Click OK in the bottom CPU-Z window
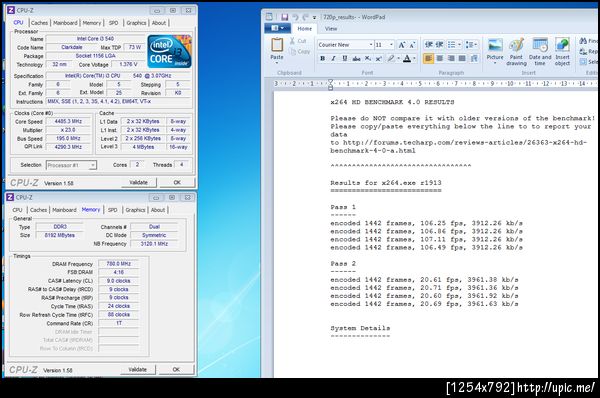 pos(176,369)
